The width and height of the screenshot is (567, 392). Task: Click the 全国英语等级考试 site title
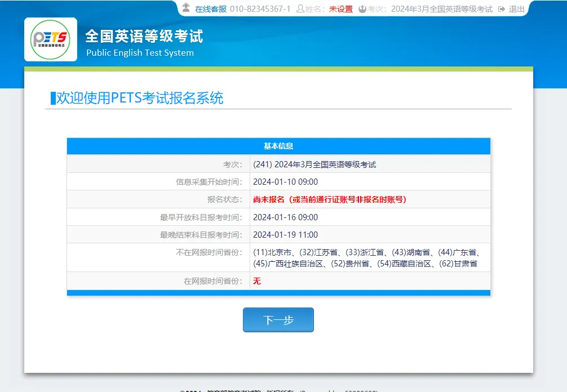pyautogui.click(x=144, y=37)
